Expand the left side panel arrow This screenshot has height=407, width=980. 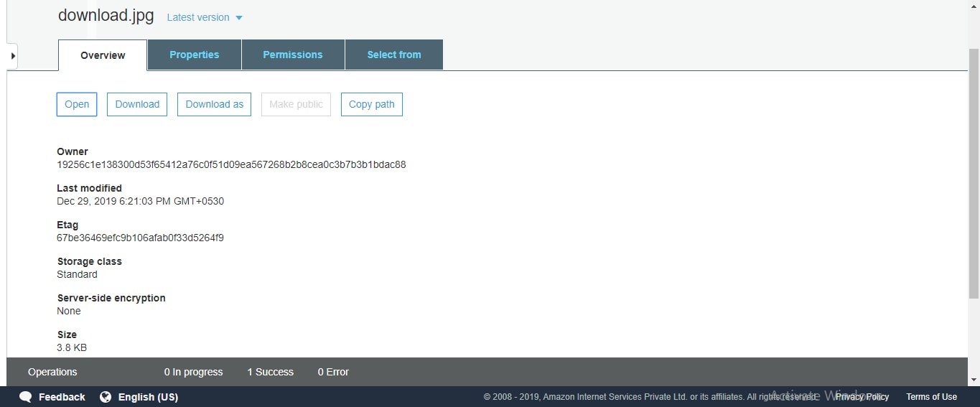tap(12, 55)
